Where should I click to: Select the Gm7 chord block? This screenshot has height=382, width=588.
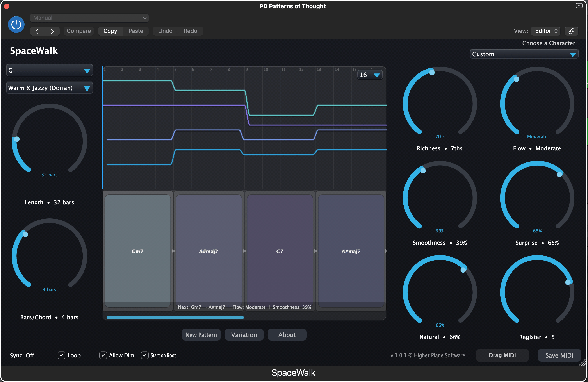coord(138,251)
